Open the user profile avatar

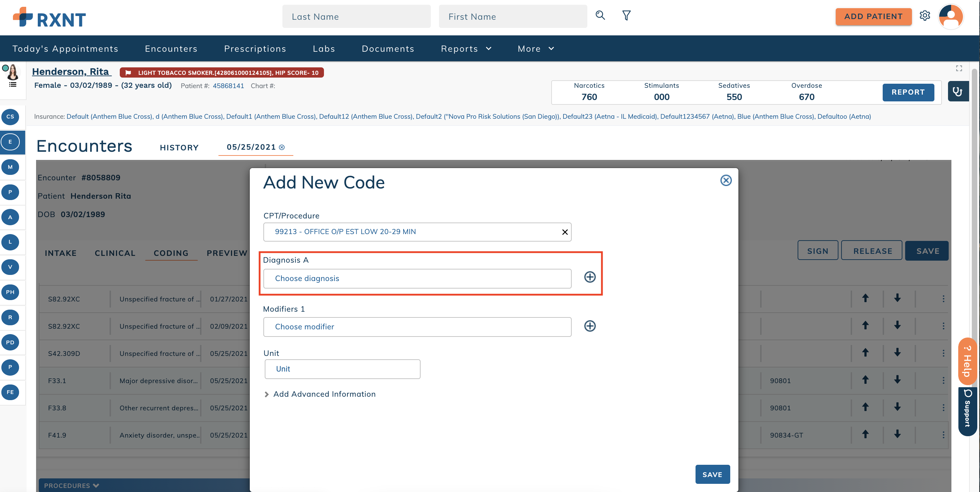(x=950, y=16)
